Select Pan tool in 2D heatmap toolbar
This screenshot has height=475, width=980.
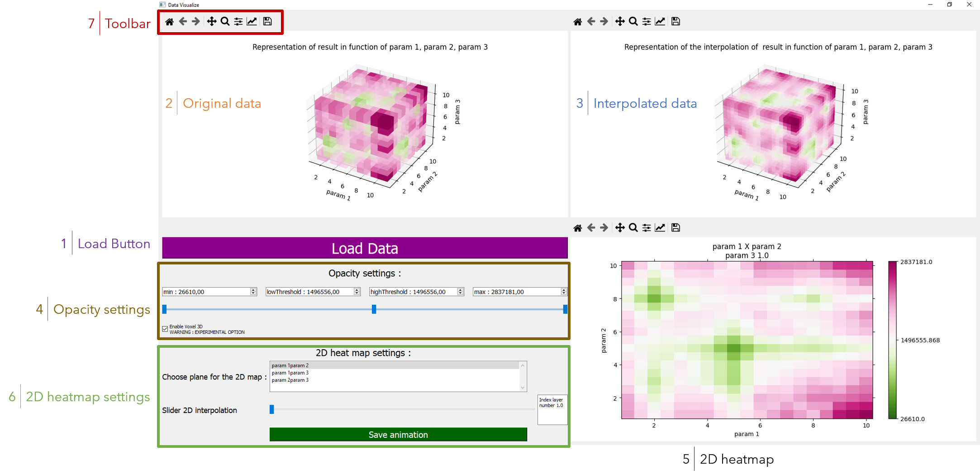click(620, 227)
